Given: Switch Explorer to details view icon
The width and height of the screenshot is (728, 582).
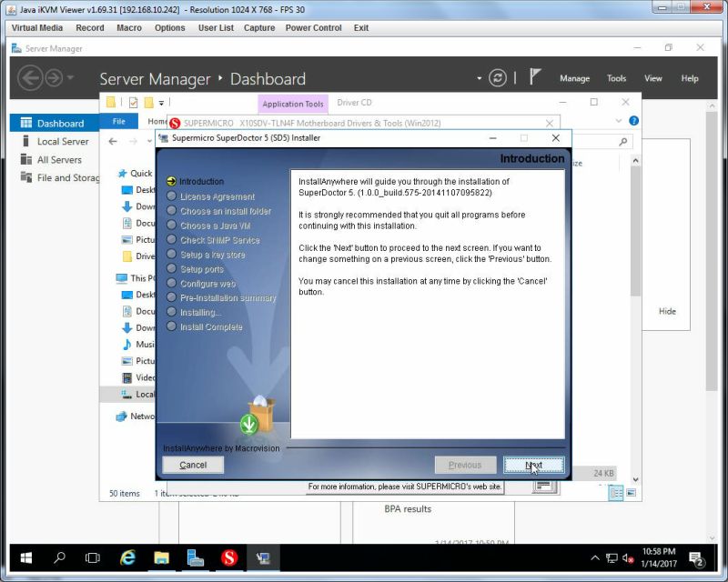Looking at the screenshot, I should (x=616, y=493).
